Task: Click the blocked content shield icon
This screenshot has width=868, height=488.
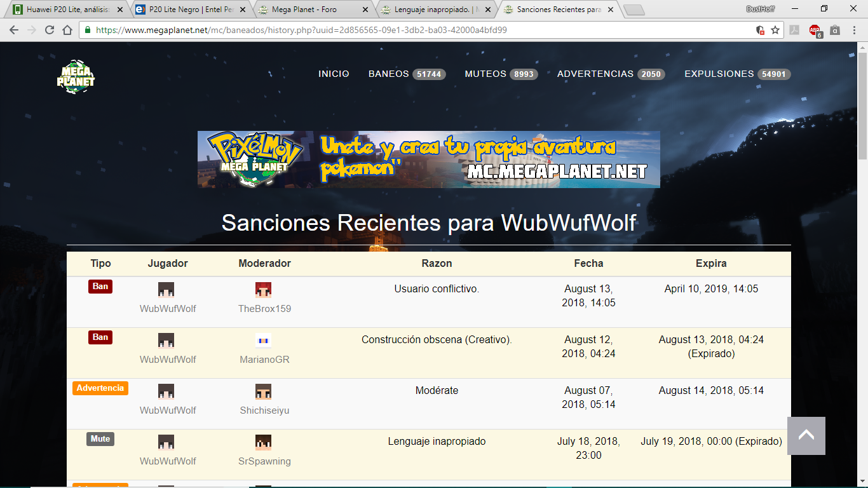Action: (760, 30)
